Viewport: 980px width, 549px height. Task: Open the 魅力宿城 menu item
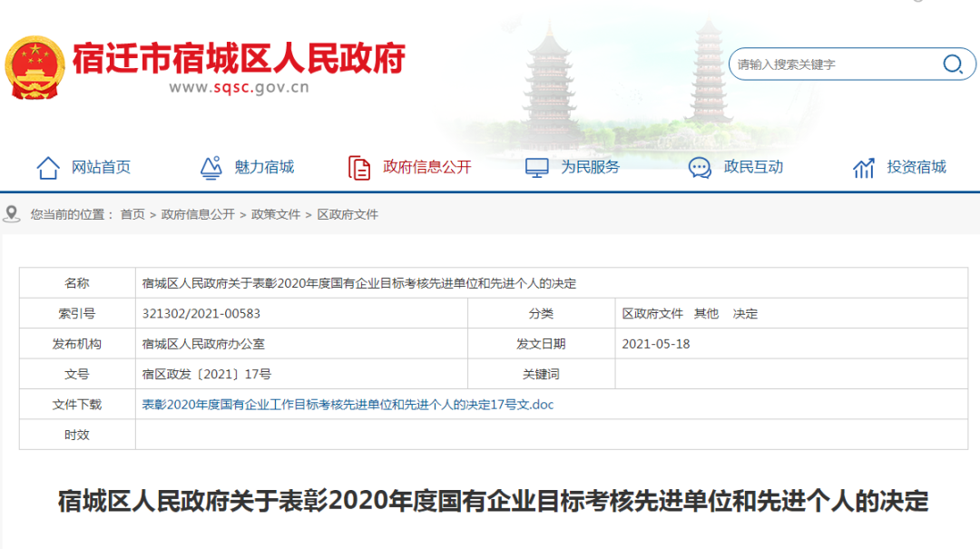(x=264, y=167)
